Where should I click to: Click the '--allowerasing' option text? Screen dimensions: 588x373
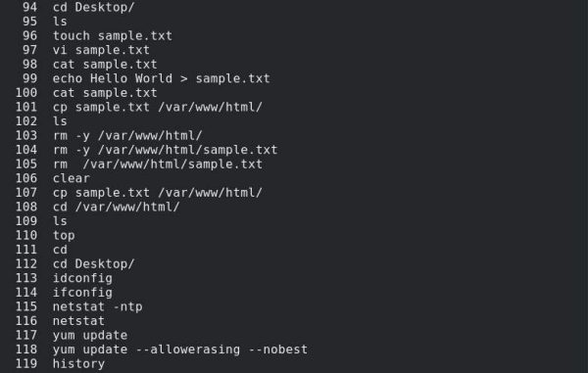tap(187, 350)
